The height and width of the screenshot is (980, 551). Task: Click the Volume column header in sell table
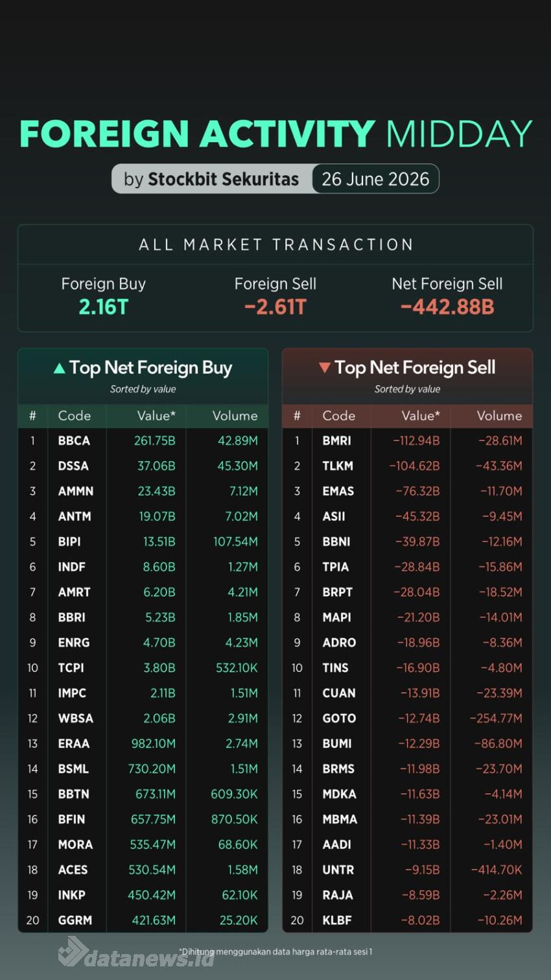(499, 416)
